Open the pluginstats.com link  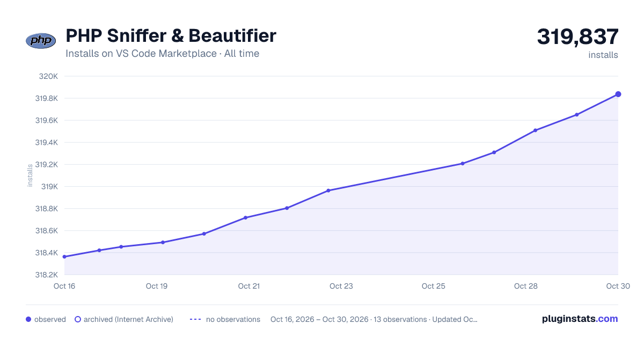(x=580, y=319)
